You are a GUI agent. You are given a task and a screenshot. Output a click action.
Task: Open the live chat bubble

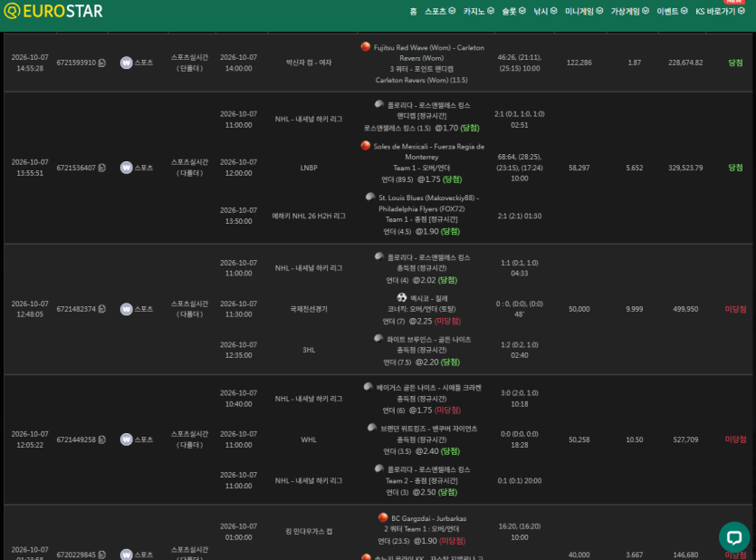[734, 536]
